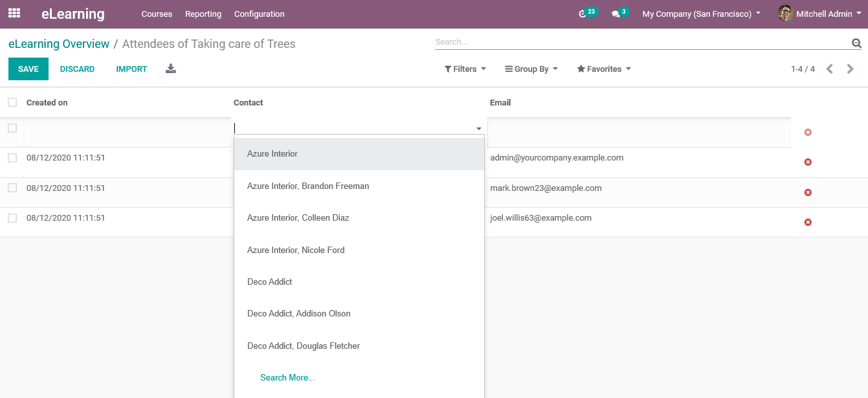Go to previous page arrow
Screen dimensions: 868x398
pyautogui.click(x=830, y=69)
